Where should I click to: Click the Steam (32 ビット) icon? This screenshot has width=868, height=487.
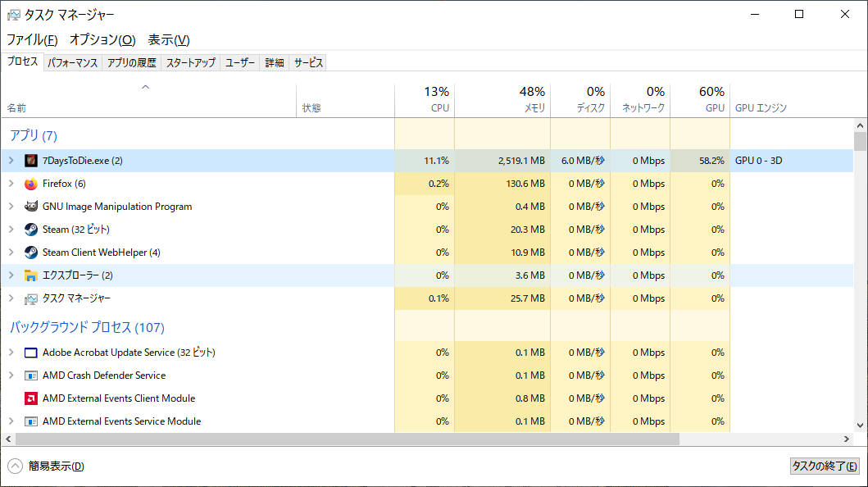(x=31, y=230)
